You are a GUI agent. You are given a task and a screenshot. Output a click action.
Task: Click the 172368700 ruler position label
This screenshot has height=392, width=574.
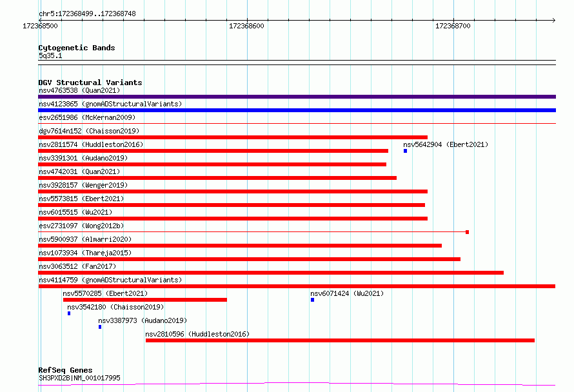[x=453, y=26]
